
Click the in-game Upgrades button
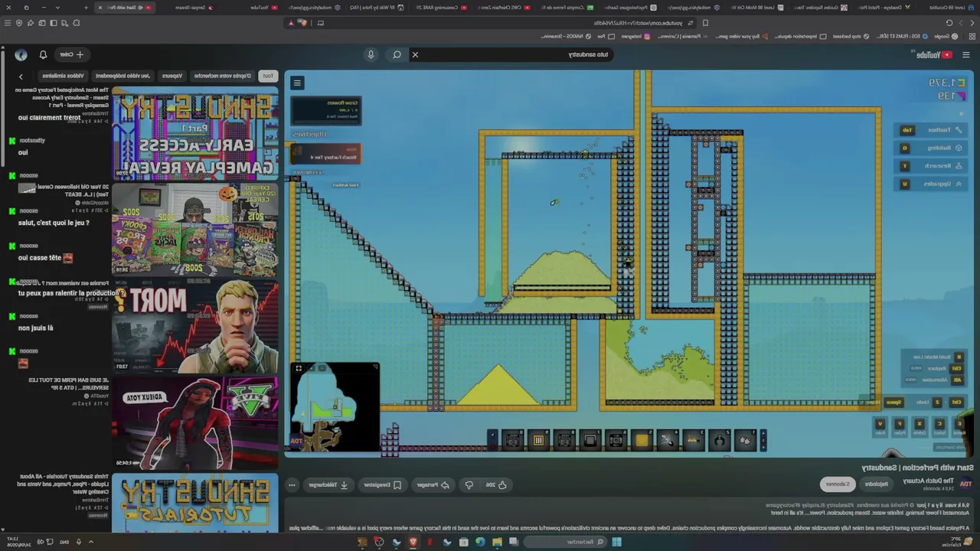931,184
